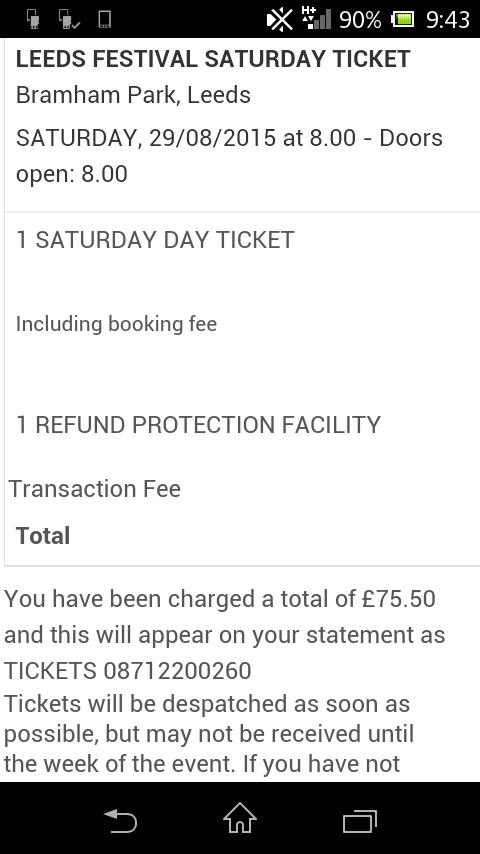Tap the Including booking fee text
This screenshot has width=480, height=854.
[x=116, y=324]
